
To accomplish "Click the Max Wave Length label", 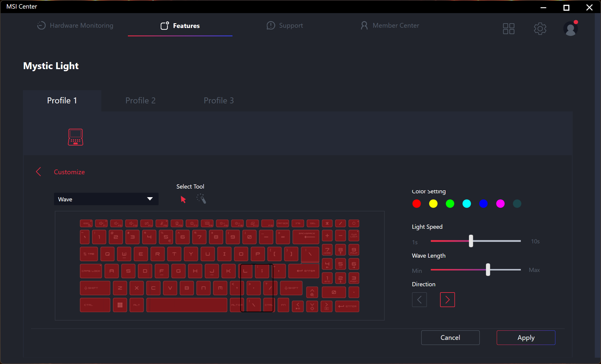I will [x=534, y=270].
